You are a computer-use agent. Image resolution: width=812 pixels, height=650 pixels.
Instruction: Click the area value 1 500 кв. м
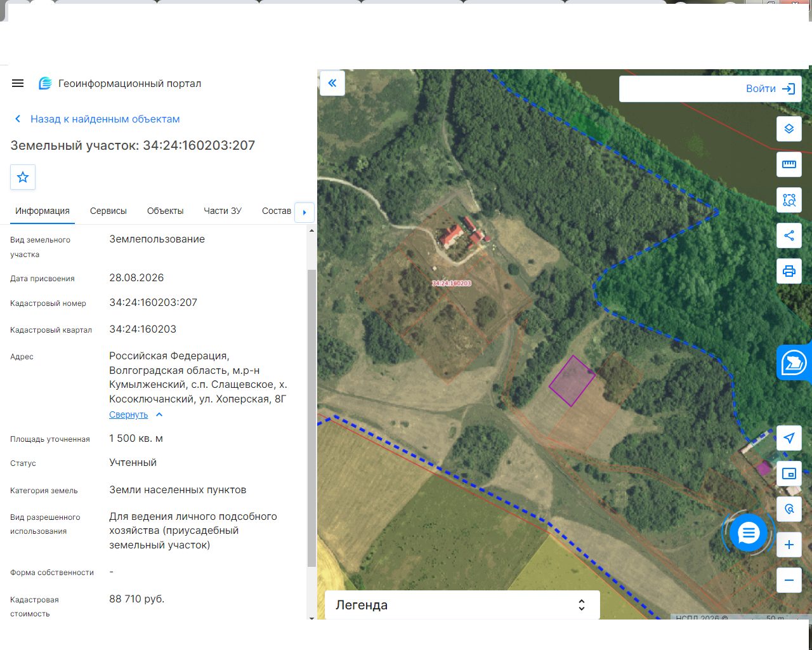[x=136, y=439]
